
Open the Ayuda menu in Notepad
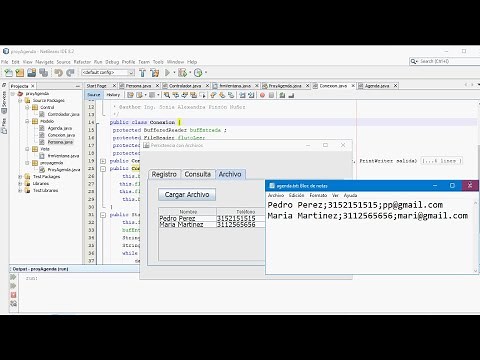point(350,195)
